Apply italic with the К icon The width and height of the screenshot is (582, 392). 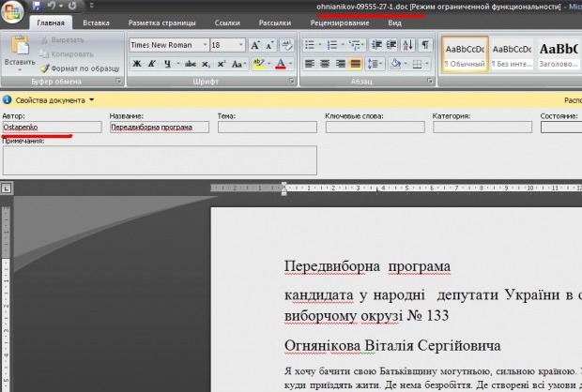pos(151,64)
